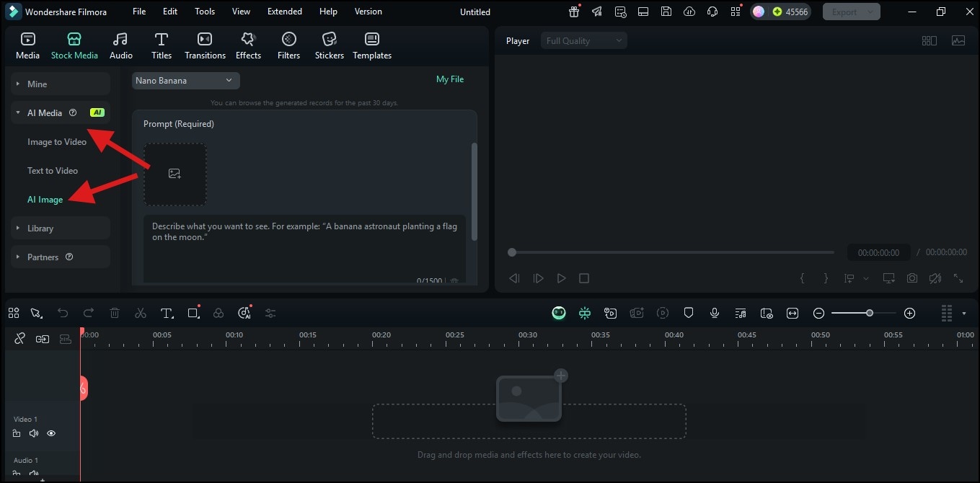Open the gift promotions icon

point(573,11)
